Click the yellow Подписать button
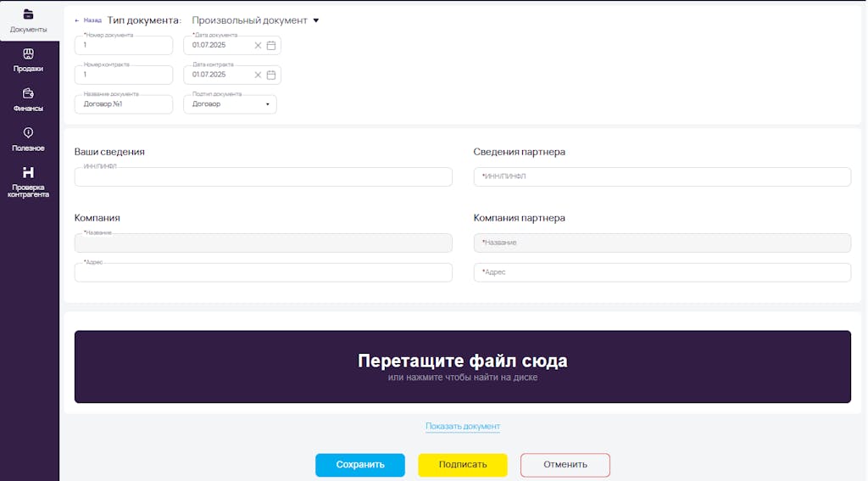Image resolution: width=868 pixels, height=481 pixels. pyautogui.click(x=463, y=465)
